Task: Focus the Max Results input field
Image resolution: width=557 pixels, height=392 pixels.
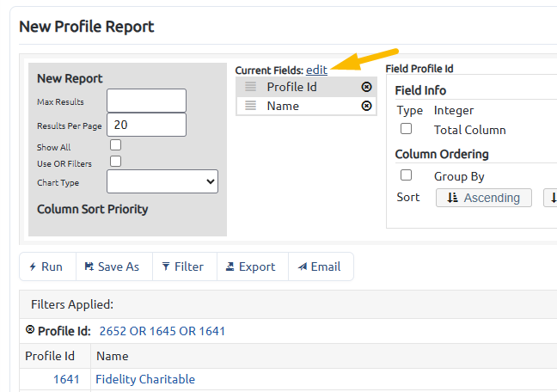Action: (x=146, y=101)
